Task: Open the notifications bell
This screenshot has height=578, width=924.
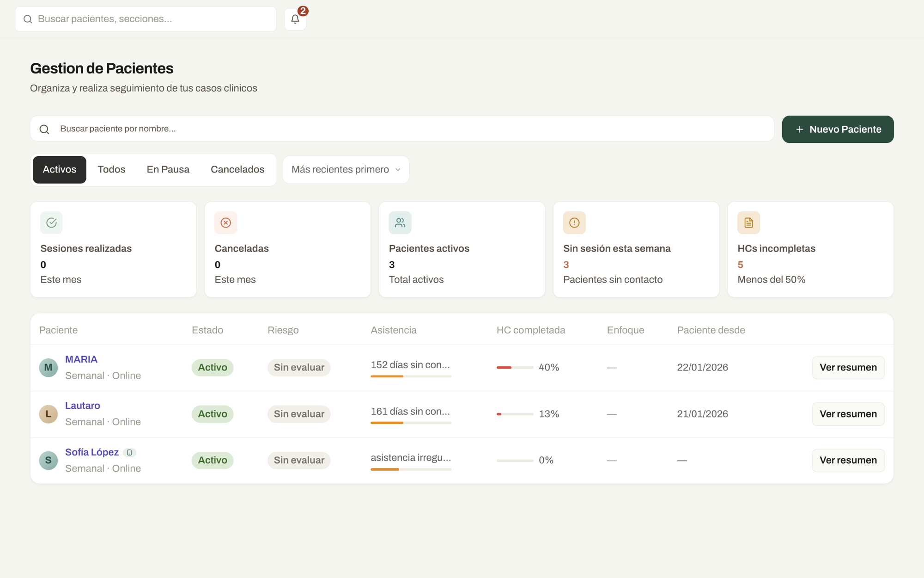Action: click(295, 19)
